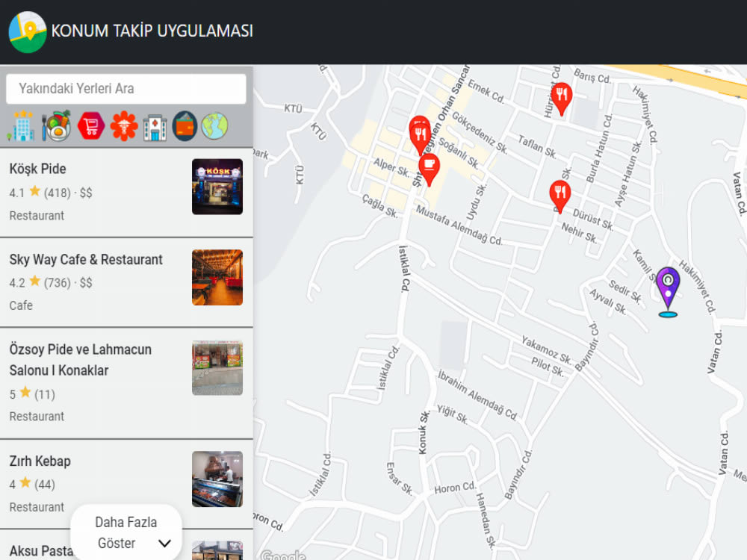Screen dimensions: 747x560
Task: Open the Özsoy Pide ve Lahmacun thumbnail
Action: click(x=217, y=367)
